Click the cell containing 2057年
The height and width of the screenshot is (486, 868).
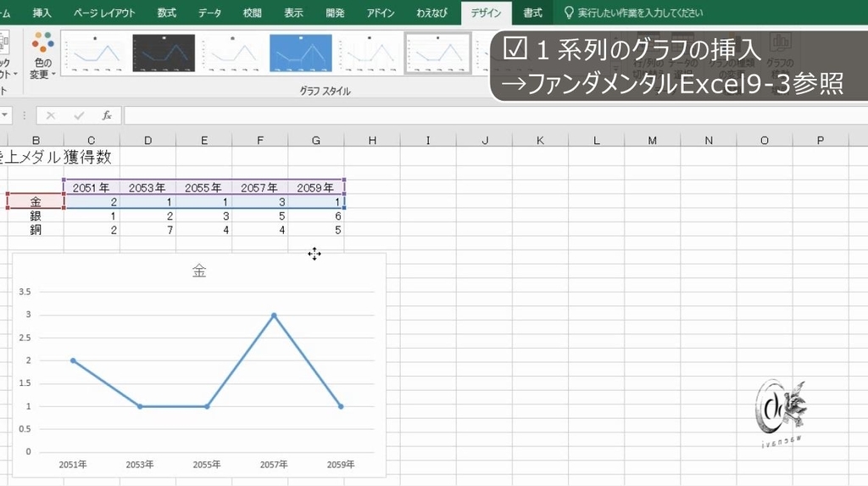[260, 187]
